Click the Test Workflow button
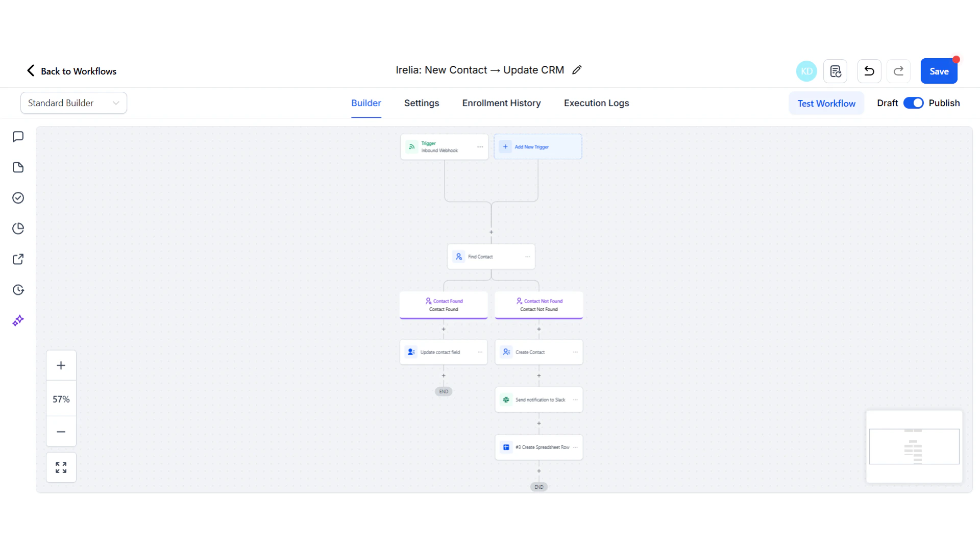 (x=826, y=103)
